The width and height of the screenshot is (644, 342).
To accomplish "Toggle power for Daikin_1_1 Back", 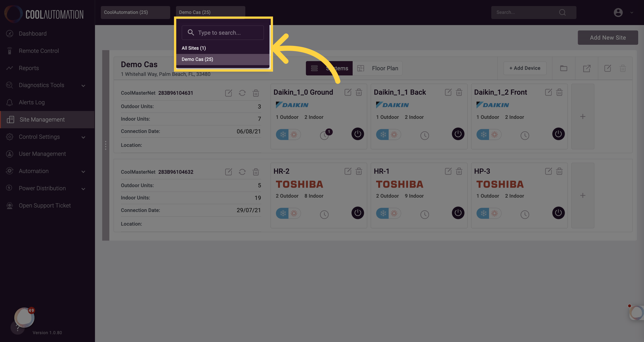I will pos(458,134).
